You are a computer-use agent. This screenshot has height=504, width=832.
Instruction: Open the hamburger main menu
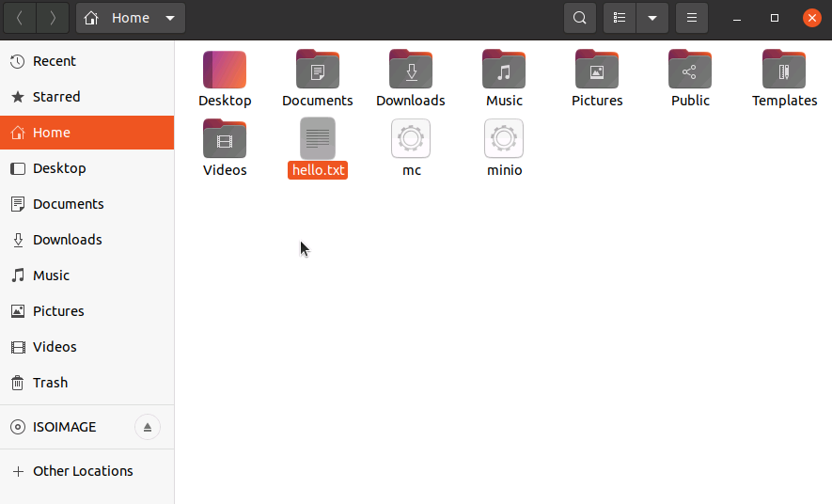coord(692,18)
